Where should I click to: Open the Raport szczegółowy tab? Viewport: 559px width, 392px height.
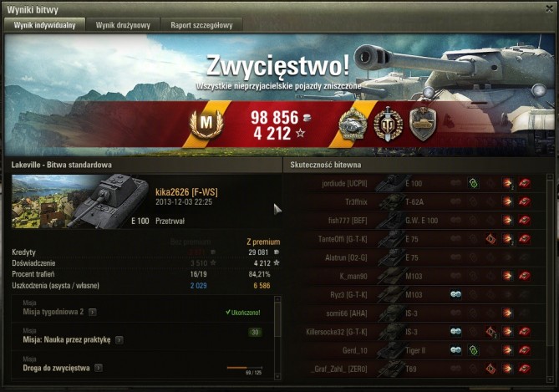[201, 25]
